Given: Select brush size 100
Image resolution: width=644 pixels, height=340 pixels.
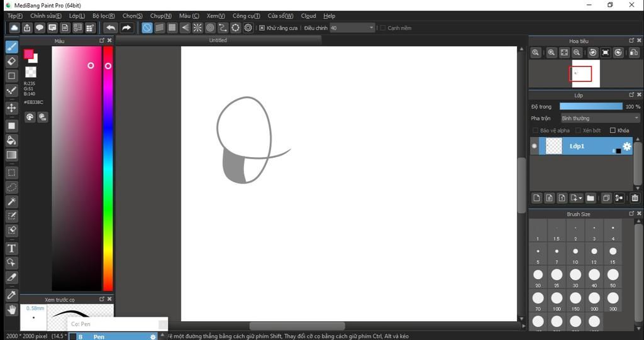Looking at the screenshot, I should click(x=557, y=300).
